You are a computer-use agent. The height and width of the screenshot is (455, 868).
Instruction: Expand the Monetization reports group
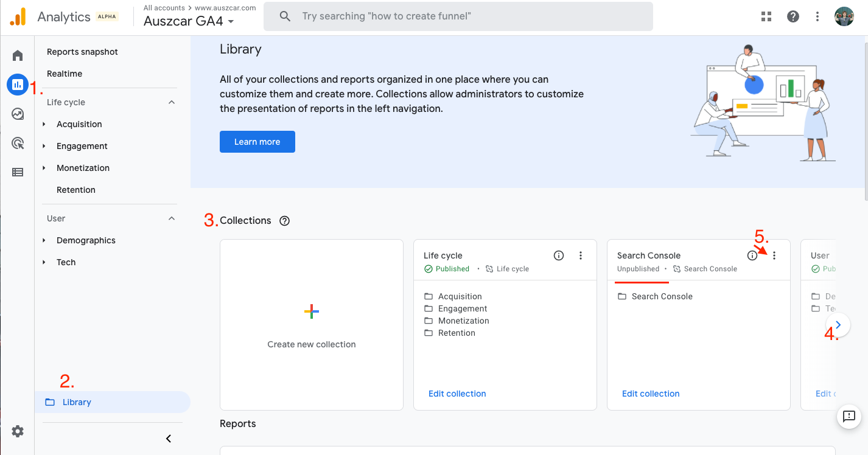(x=44, y=168)
